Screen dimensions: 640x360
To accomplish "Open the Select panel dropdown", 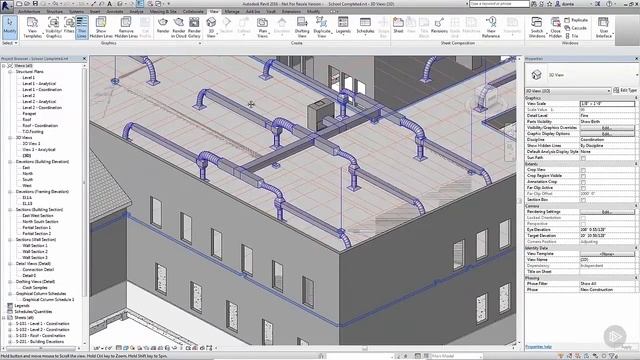I will click(x=10, y=43).
